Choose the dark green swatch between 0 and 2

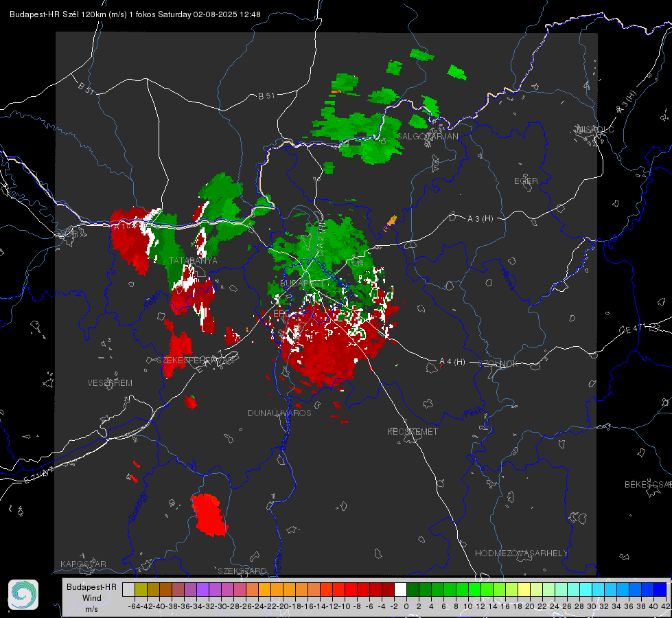413,590
